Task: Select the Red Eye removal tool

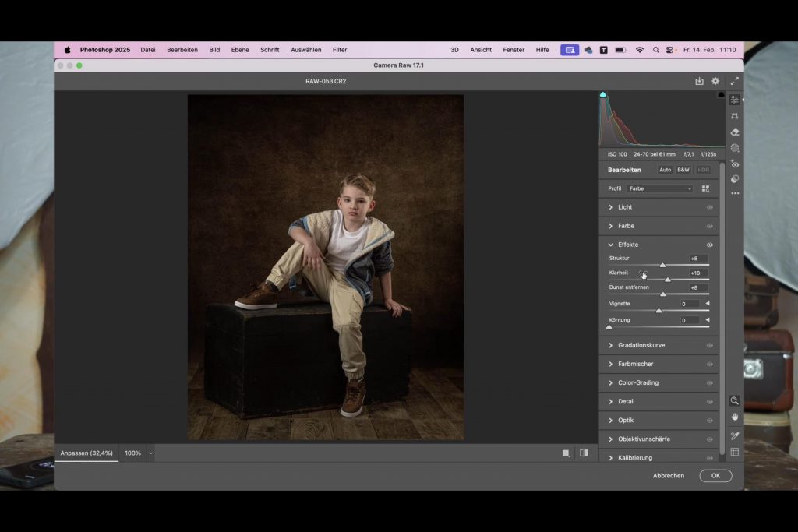Action: [x=734, y=164]
